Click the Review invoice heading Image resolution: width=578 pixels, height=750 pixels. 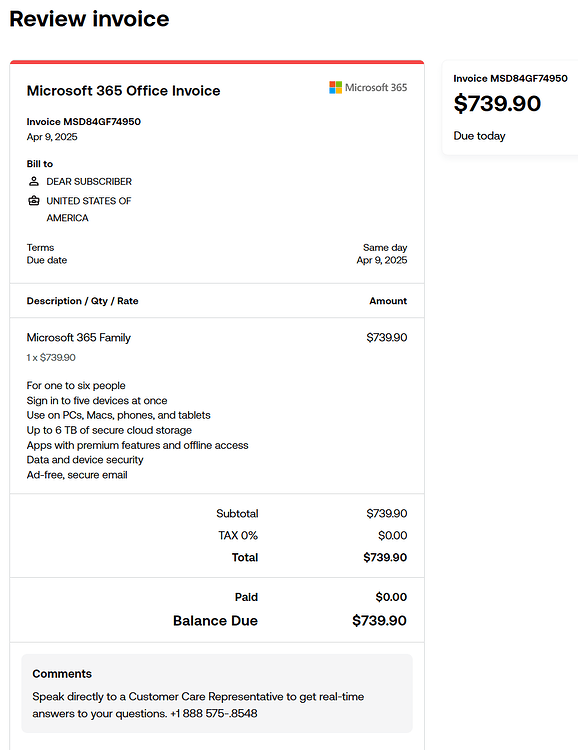tap(89, 19)
